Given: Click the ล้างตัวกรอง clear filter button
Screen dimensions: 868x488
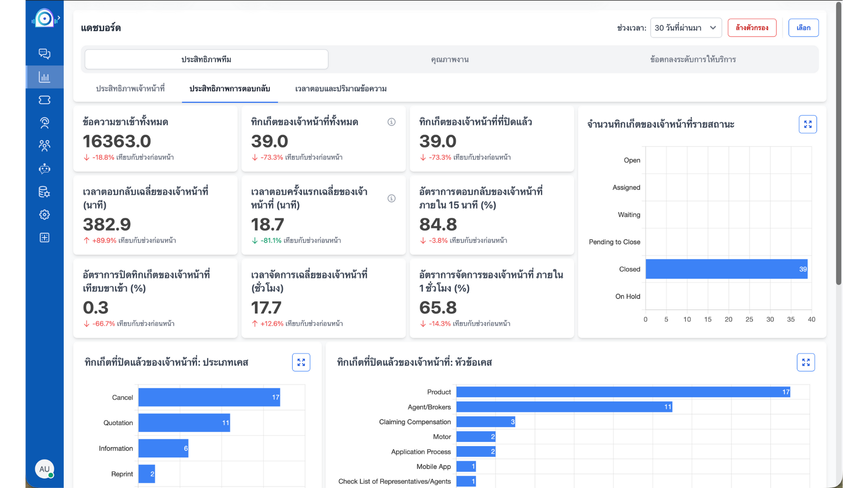Looking at the screenshot, I should pos(752,28).
